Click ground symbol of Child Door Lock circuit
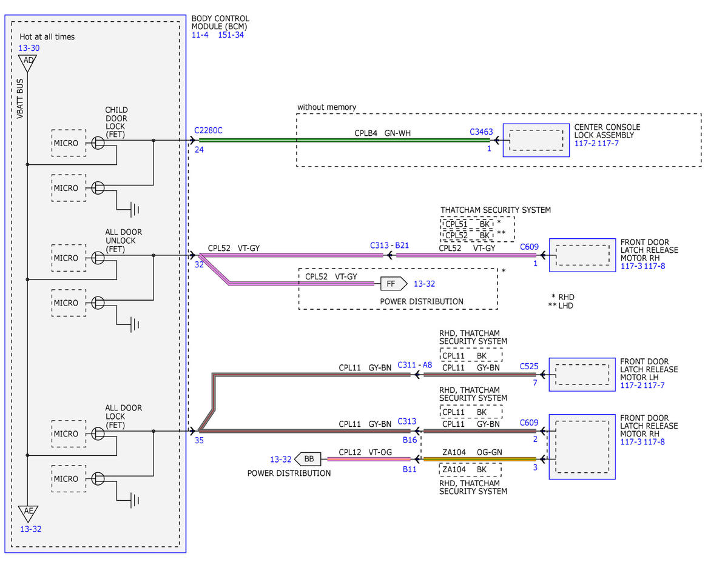 135,210
